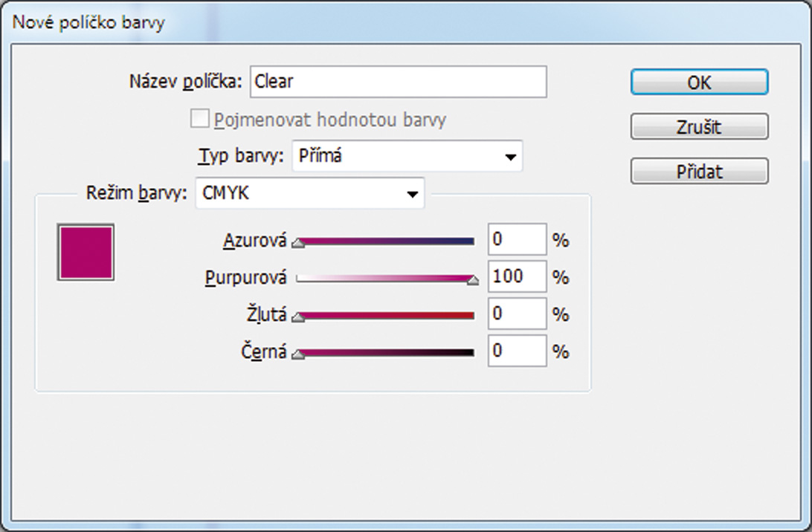Click the Žlutá slider handle triangle

point(297,318)
